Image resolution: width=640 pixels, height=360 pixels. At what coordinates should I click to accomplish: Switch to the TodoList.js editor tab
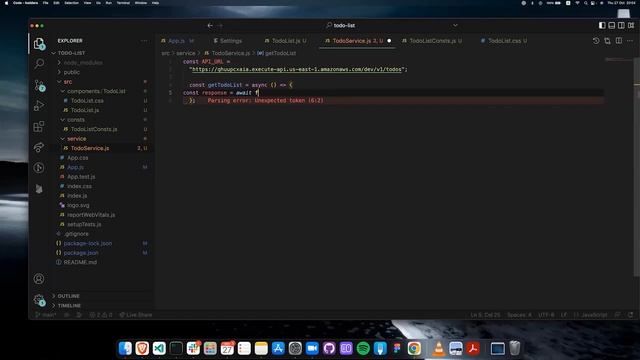pos(285,41)
